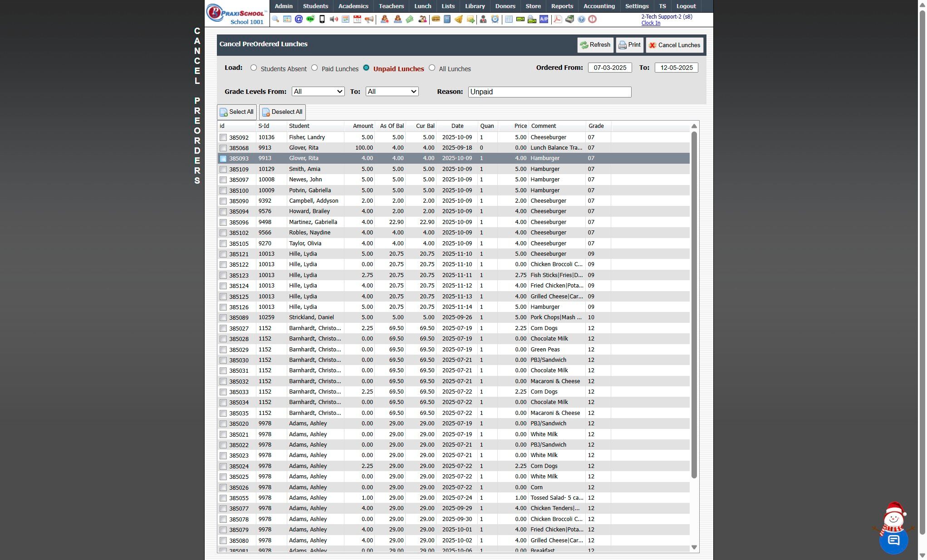This screenshot has height=560, width=927.
Task: Click the Reason text field
Action: tap(549, 92)
